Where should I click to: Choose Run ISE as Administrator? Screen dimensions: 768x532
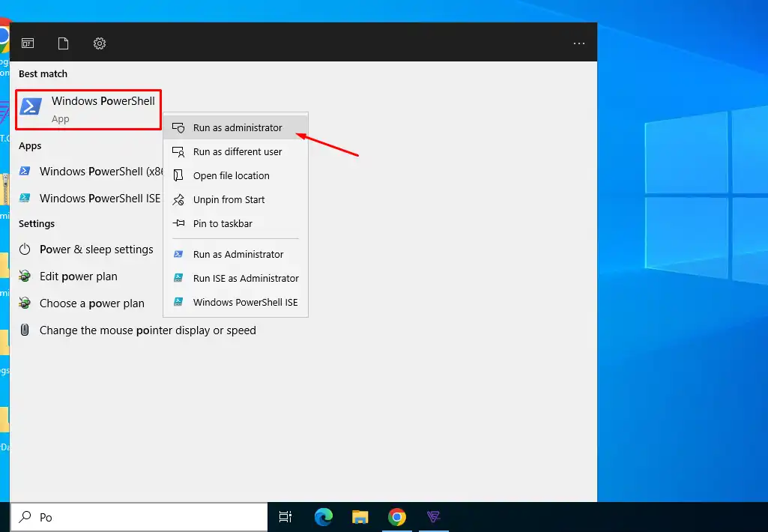pyautogui.click(x=235, y=278)
